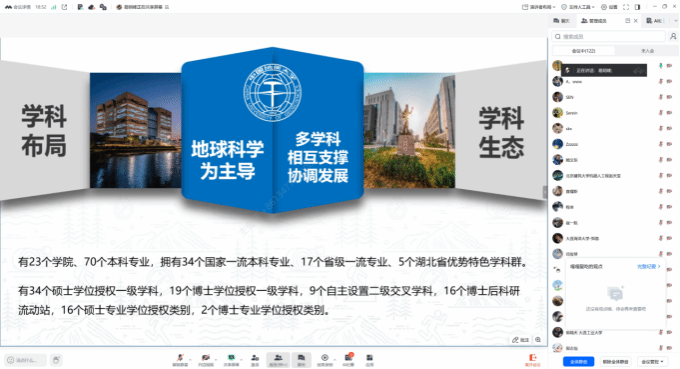Screen dimensions: 680x369
Task: Switch to the chat tab in side panel
Action: pyautogui.click(x=562, y=21)
